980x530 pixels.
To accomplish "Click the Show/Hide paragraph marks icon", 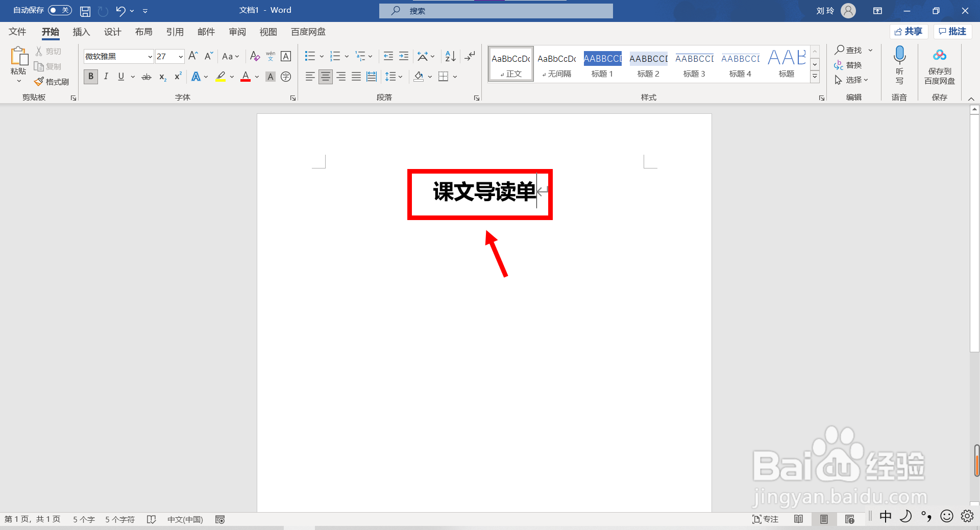I will [470, 56].
